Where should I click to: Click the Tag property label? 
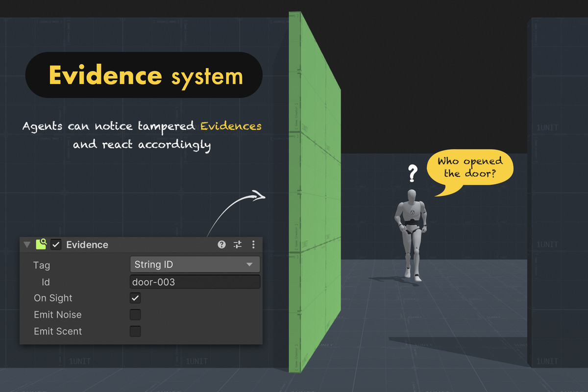42,265
